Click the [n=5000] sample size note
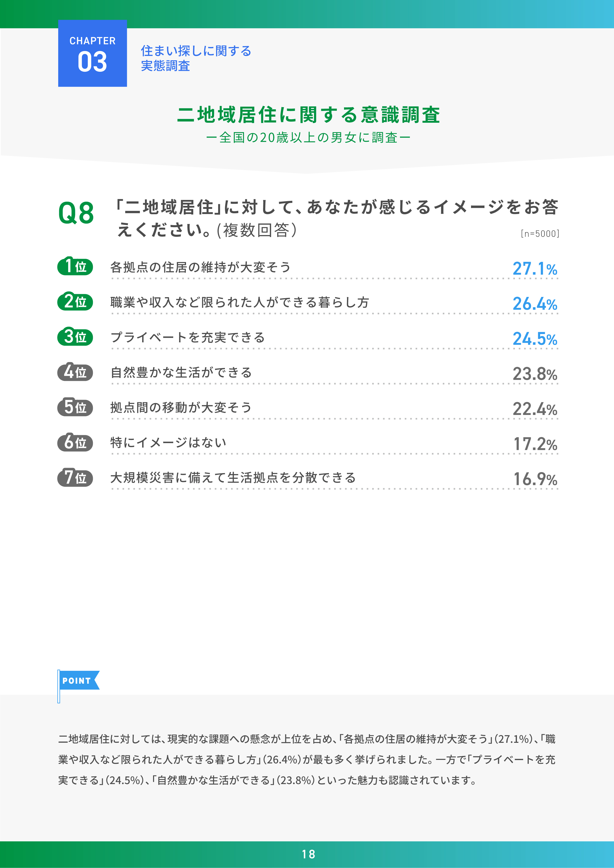The image size is (614, 868). pyautogui.click(x=539, y=234)
